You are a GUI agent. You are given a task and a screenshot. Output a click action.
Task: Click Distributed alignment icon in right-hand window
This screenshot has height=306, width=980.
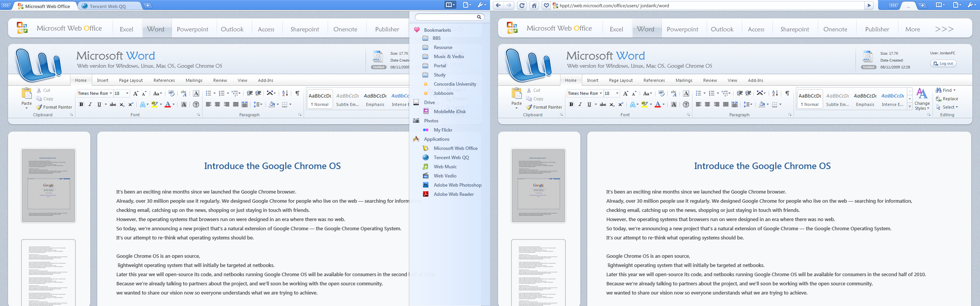[735, 104]
